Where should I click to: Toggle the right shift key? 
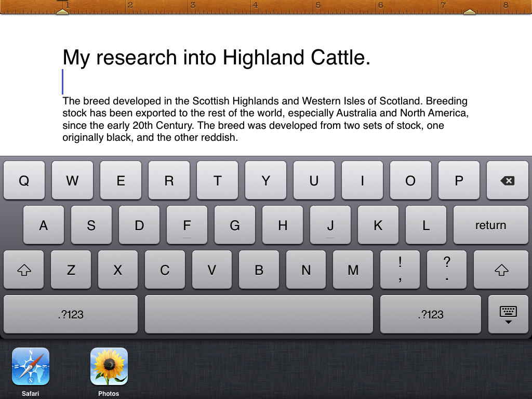501,270
